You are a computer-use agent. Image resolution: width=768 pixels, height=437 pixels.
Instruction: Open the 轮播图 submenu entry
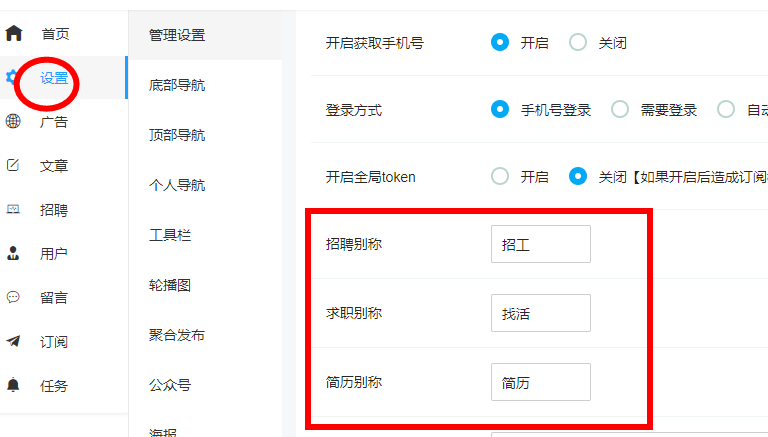pos(170,285)
